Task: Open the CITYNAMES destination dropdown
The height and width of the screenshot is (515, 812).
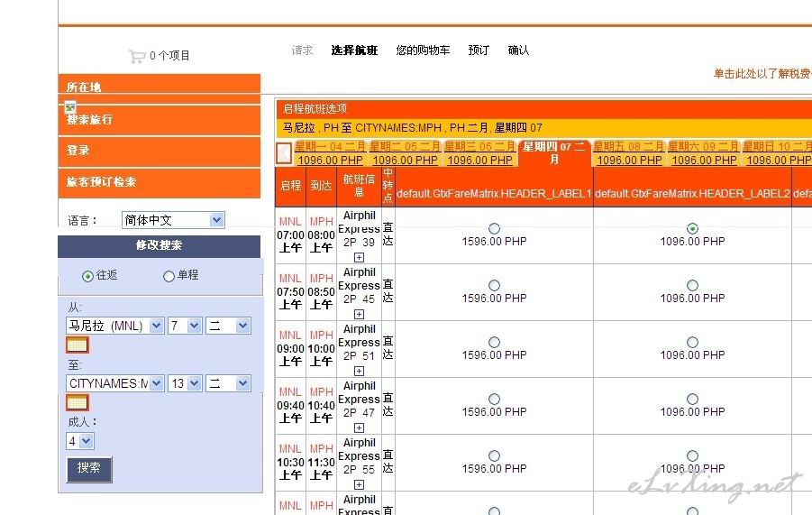Action: pos(115,383)
